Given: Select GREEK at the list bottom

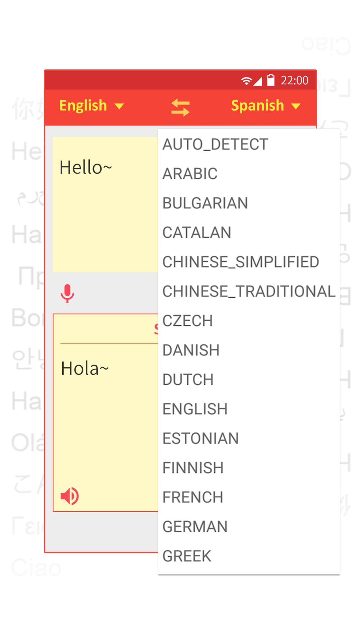Looking at the screenshot, I should click(x=187, y=556).
